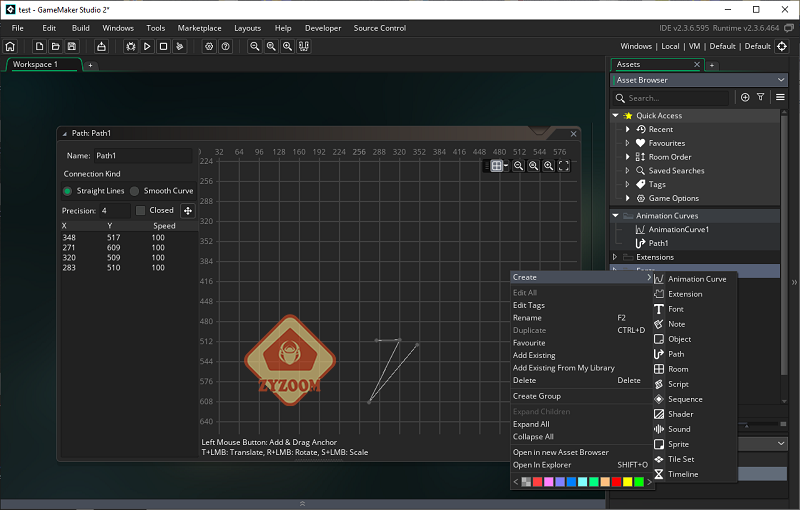Clean the project with broom icon
The height and width of the screenshot is (510, 800).
coord(180,46)
